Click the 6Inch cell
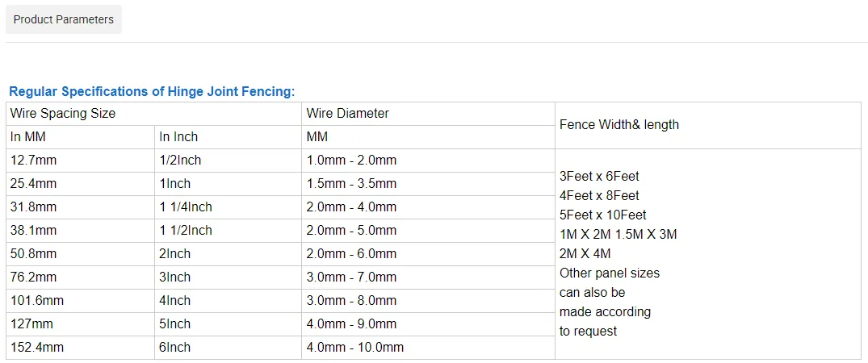This screenshot has height=363, width=868. click(x=175, y=348)
